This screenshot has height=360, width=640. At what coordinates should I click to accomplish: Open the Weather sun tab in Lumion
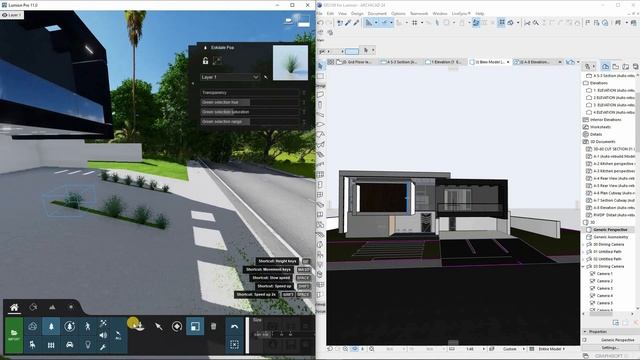[71, 307]
